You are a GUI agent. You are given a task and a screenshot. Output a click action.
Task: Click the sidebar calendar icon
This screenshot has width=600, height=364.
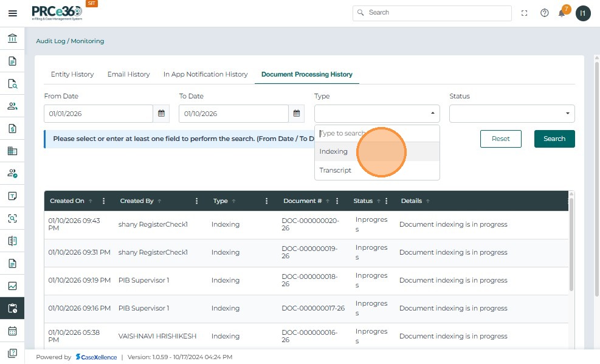point(12,331)
